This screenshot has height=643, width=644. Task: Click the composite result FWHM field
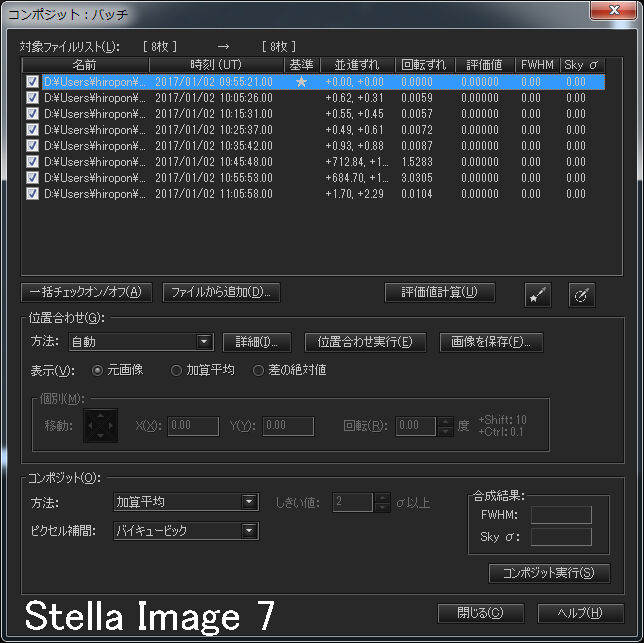tap(561, 515)
